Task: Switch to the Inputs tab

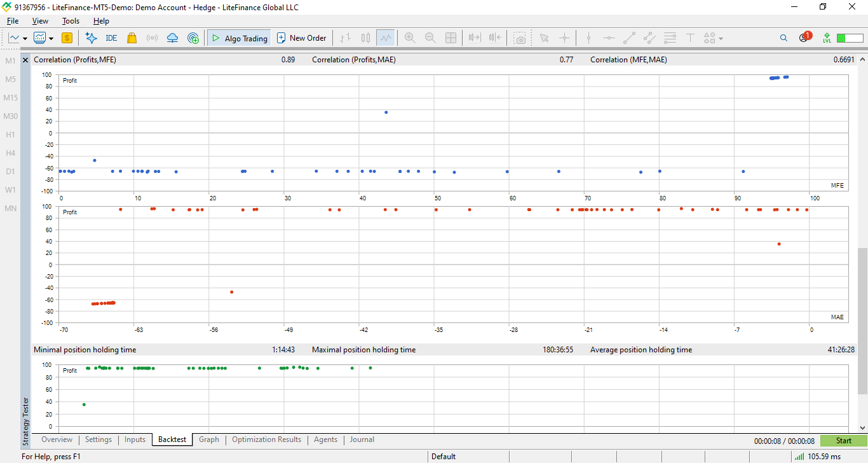Action: pyautogui.click(x=135, y=439)
